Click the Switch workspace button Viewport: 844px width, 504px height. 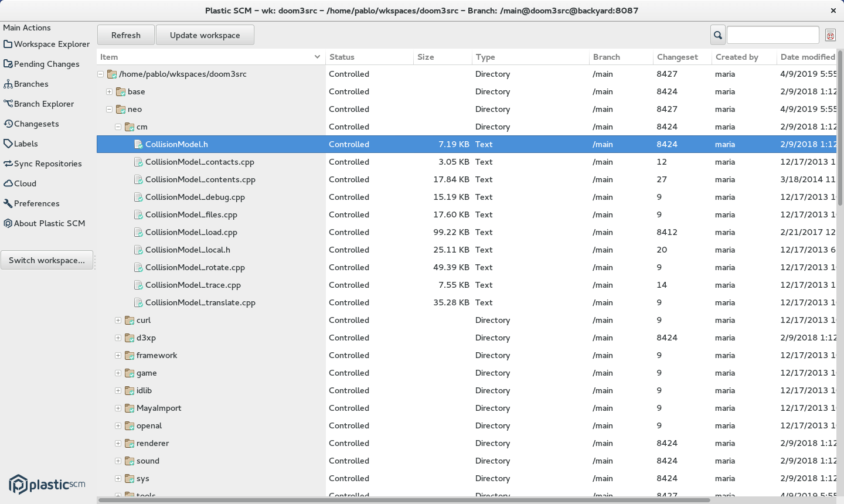click(x=47, y=260)
